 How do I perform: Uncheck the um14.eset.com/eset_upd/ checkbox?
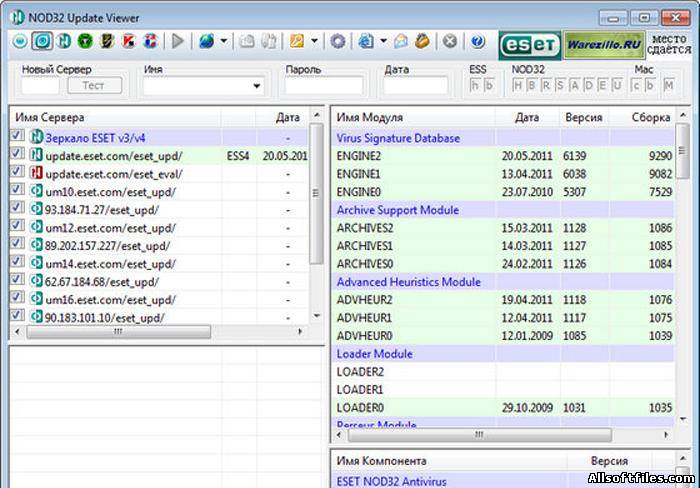point(17,261)
